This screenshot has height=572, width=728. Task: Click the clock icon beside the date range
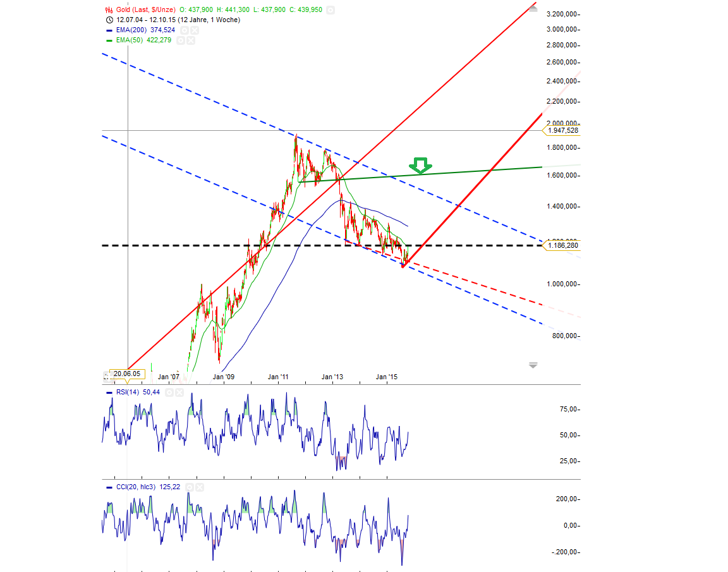click(x=109, y=20)
